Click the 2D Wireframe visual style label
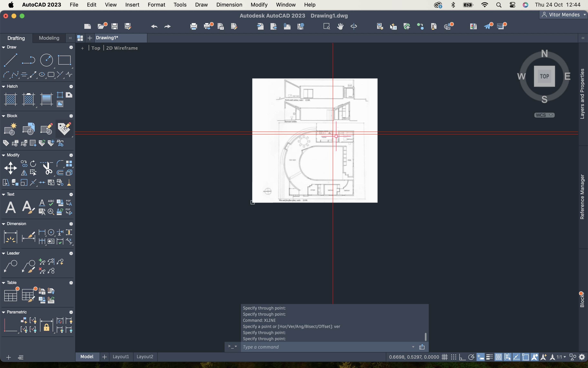 [x=122, y=48]
